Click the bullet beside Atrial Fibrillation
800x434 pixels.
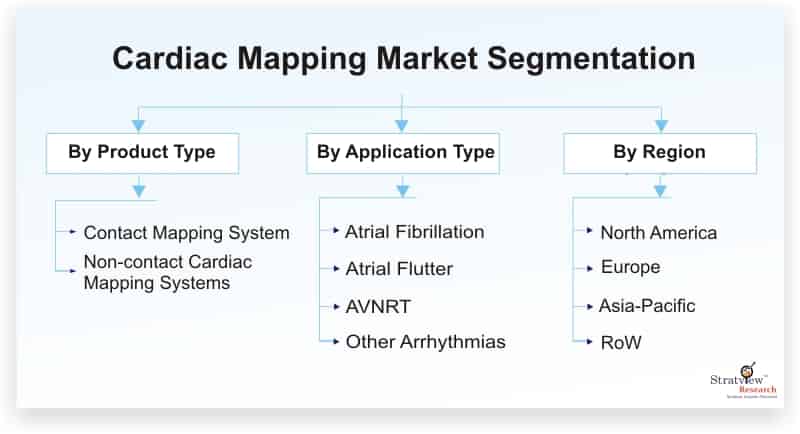coord(336,231)
